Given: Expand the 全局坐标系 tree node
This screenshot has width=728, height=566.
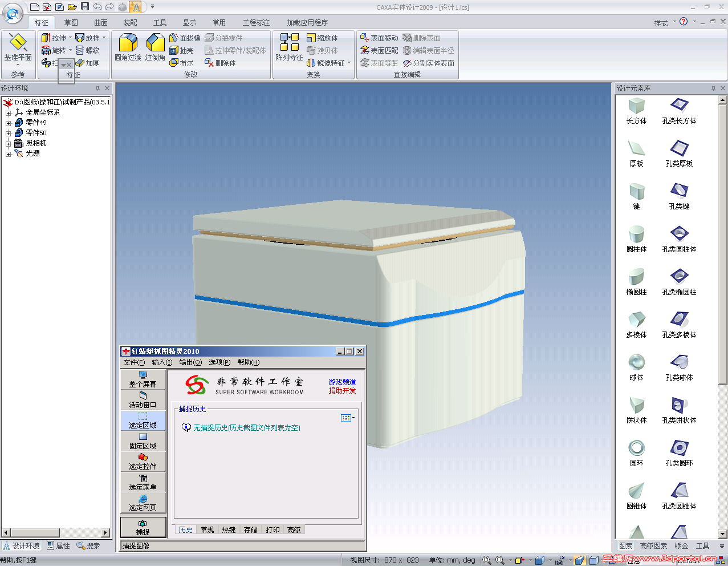Looking at the screenshot, I should coord(9,113).
